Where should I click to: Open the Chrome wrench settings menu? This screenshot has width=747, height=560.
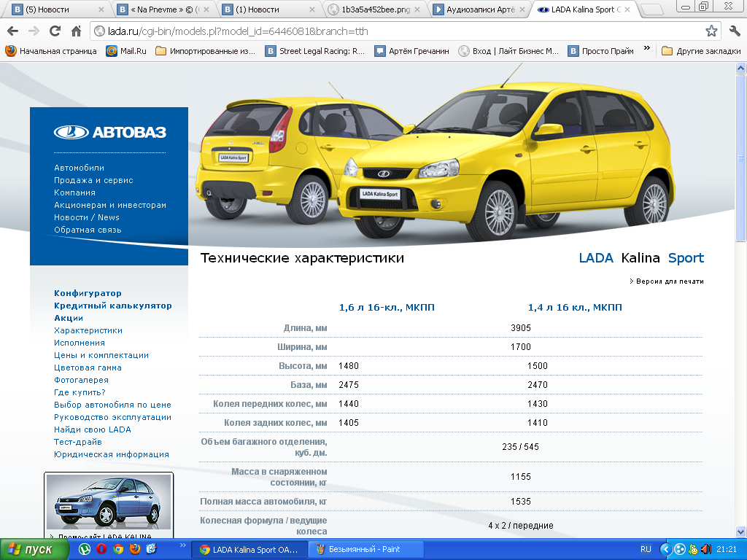pos(735,31)
